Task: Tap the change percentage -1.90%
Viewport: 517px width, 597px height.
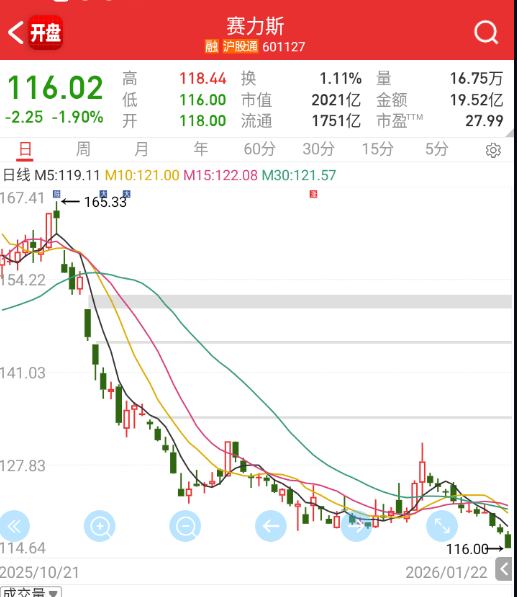Action: coord(78,117)
